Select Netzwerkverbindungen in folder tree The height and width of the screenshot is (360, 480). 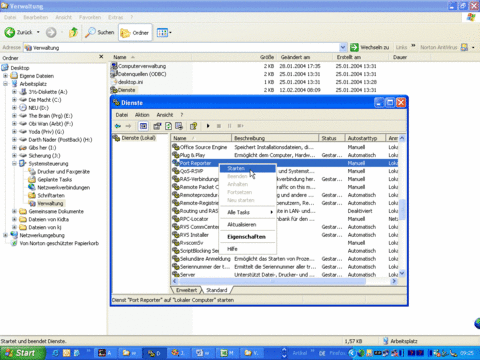(64, 187)
